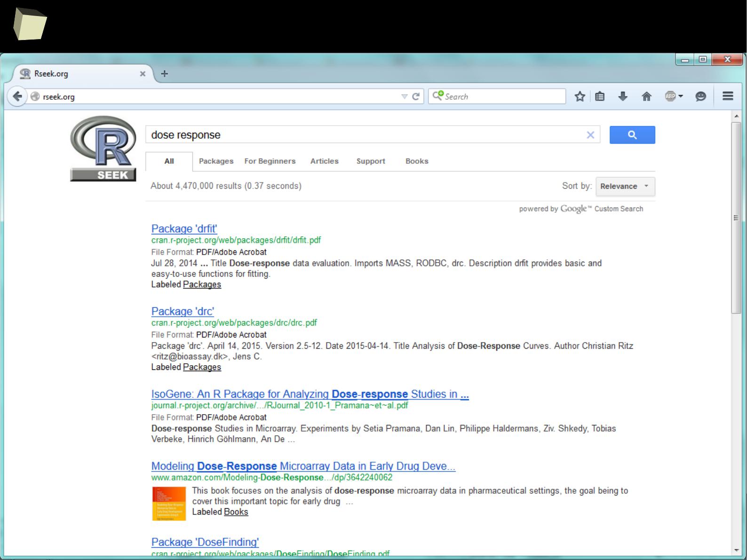Open the URL history dropdown arrow
Viewport: 747px width, 560px height.
click(x=404, y=96)
